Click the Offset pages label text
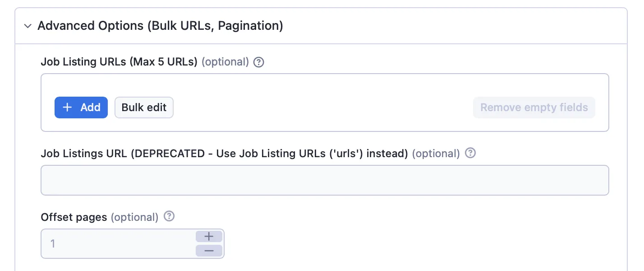 tap(74, 217)
